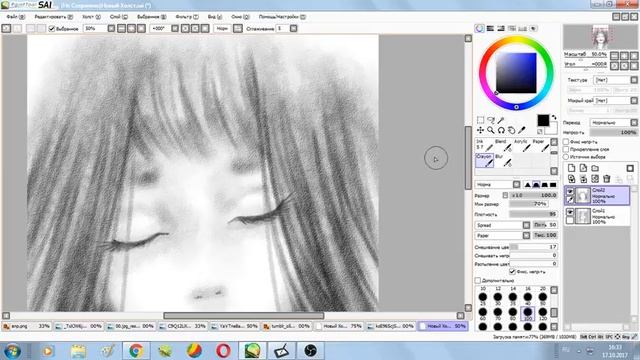Open the Редактировать menu

pyautogui.click(x=53, y=17)
